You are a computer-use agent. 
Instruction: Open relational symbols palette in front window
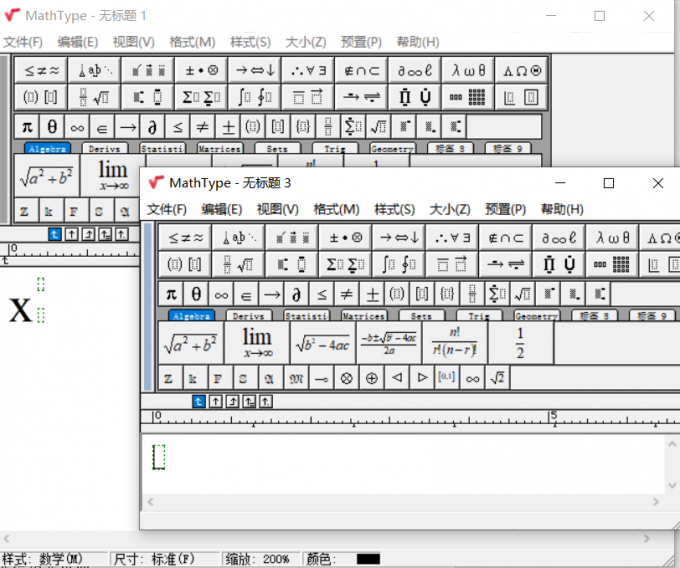pyautogui.click(x=185, y=238)
